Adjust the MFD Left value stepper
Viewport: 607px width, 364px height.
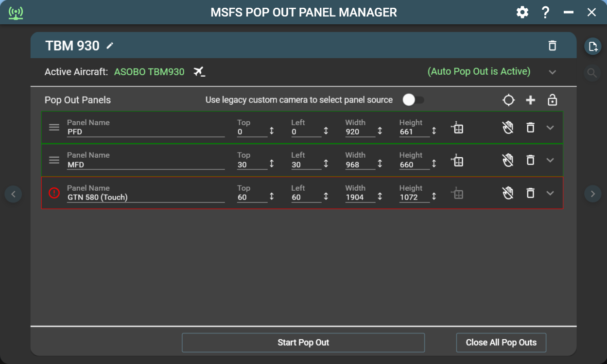pyautogui.click(x=326, y=164)
